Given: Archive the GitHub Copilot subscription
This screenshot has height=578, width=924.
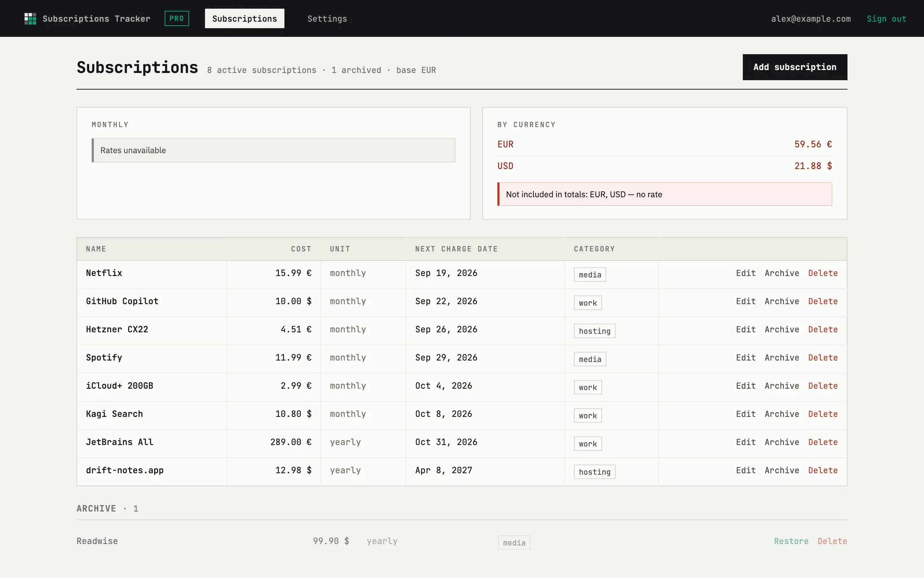Looking at the screenshot, I should [781, 301].
